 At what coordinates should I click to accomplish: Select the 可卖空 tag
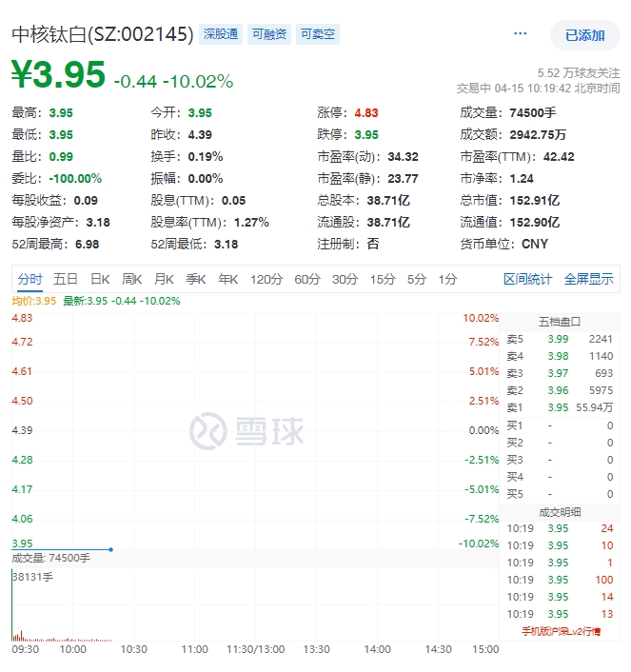coord(318,34)
